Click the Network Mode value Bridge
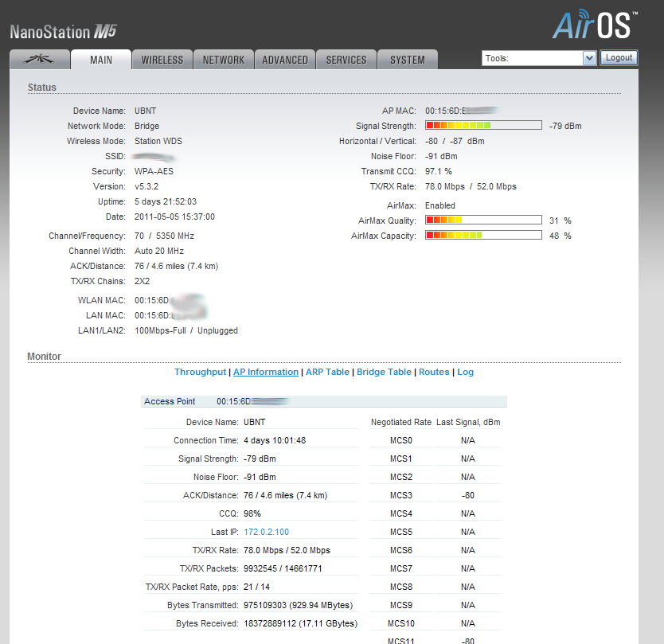 point(147,126)
